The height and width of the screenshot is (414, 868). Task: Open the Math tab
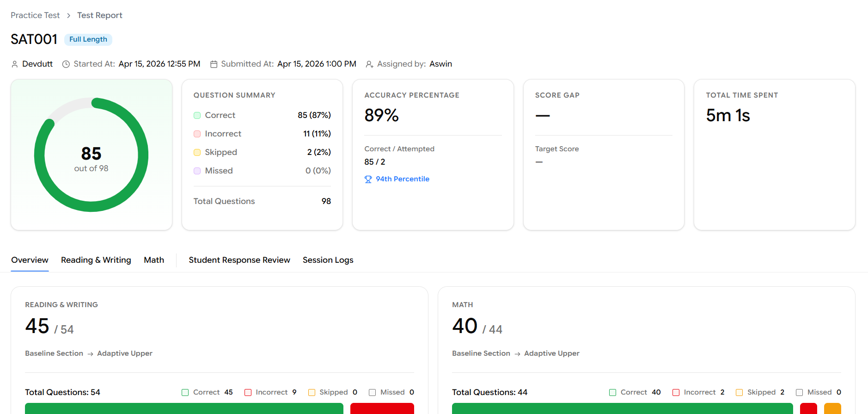[154, 260]
